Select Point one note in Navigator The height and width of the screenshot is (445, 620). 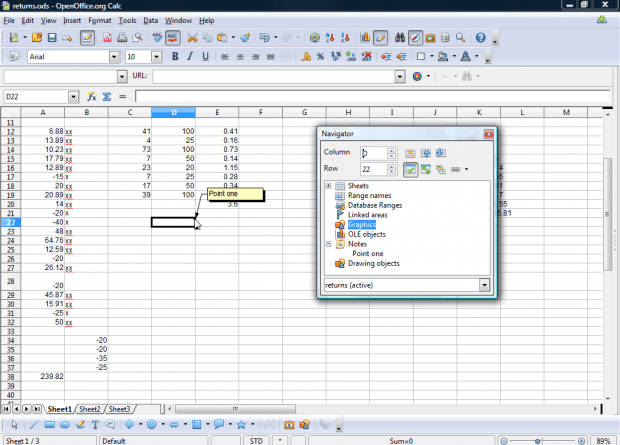[x=368, y=254]
